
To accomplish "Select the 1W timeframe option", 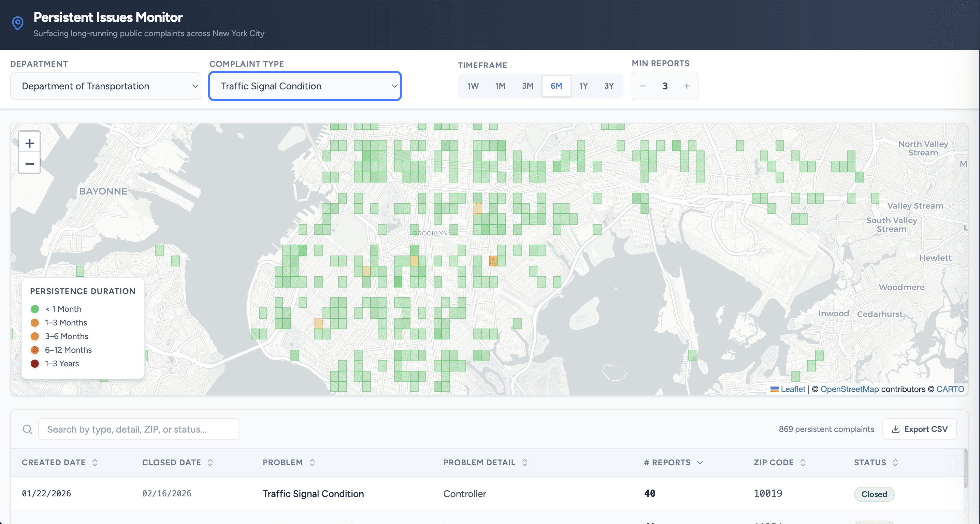I will 473,86.
